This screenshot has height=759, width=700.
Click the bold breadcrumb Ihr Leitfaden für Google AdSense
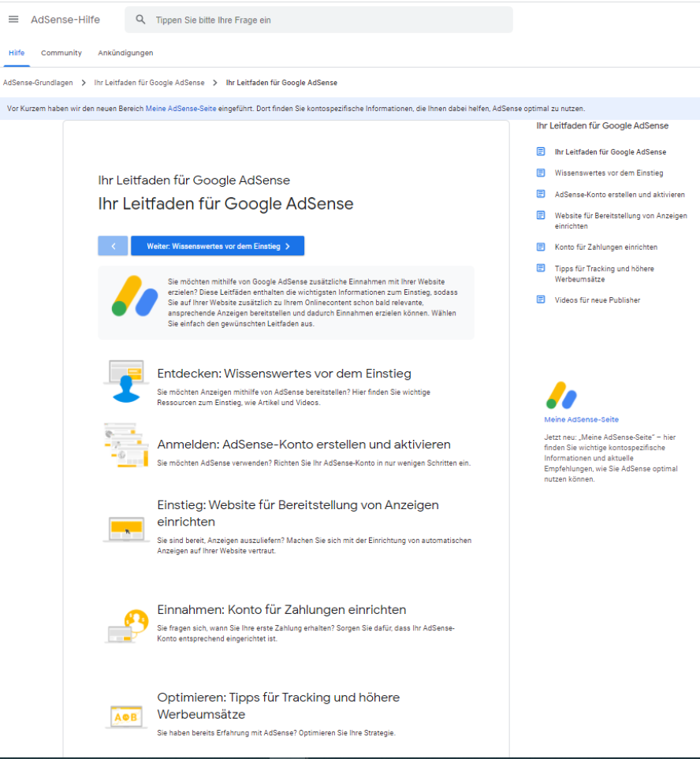coord(281,83)
